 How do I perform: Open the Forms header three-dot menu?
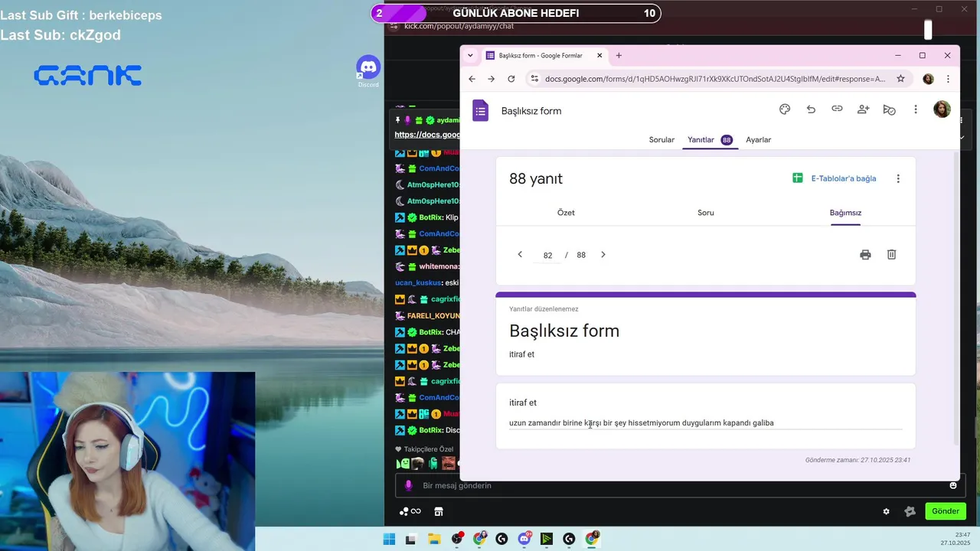pyautogui.click(x=915, y=109)
